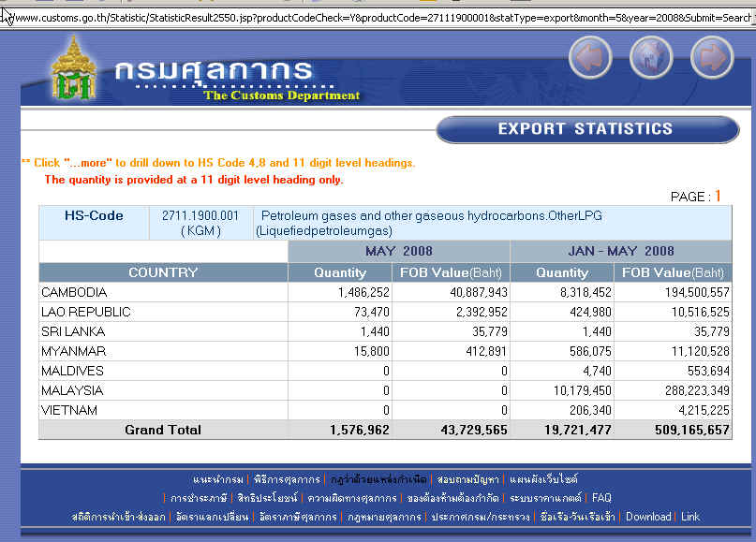Click Cambodia's May FOB value 40,887,943
Image resolution: width=756 pixels, height=542 pixels.
[479, 292]
